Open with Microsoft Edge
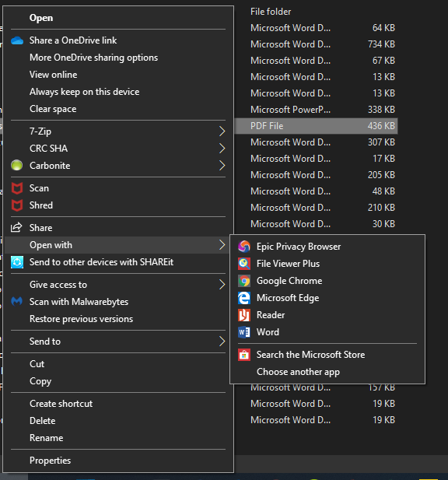The height and width of the screenshot is (480, 448). click(x=327, y=298)
